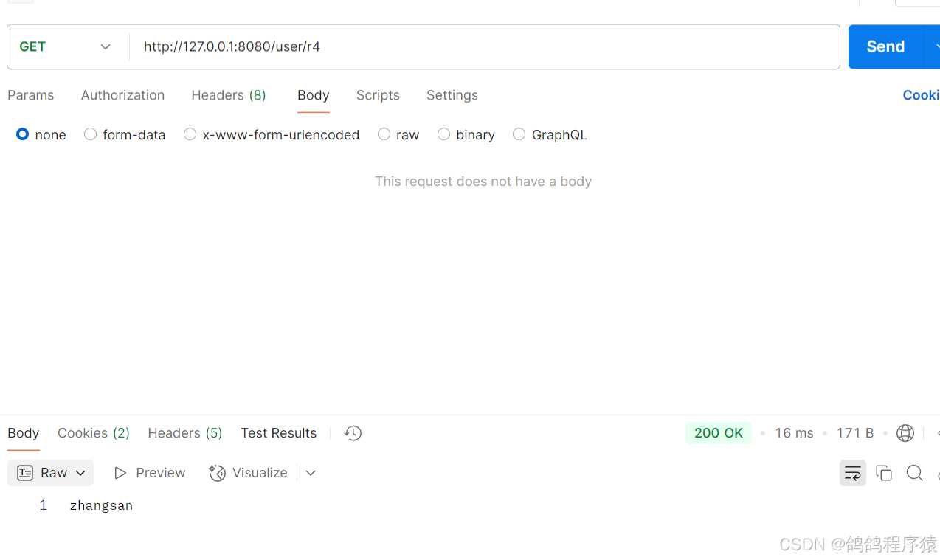Viewport: 940px width, 560px height.
Task: Open the Headers (8) request tab
Action: click(x=229, y=95)
